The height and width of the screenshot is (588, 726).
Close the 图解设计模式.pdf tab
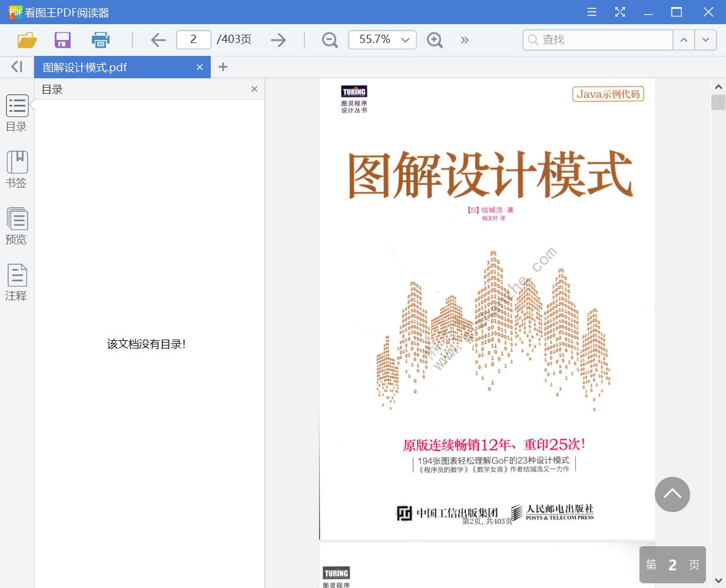(x=200, y=67)
